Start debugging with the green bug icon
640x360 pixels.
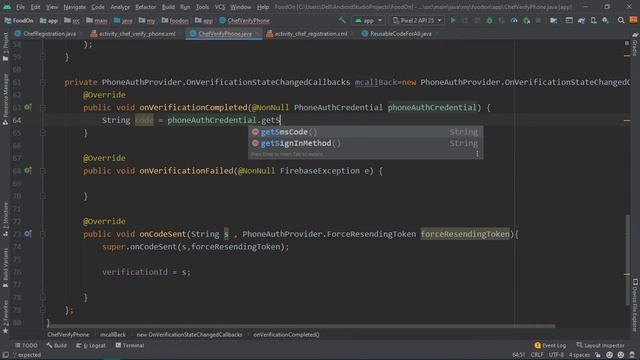click(489, 20)
